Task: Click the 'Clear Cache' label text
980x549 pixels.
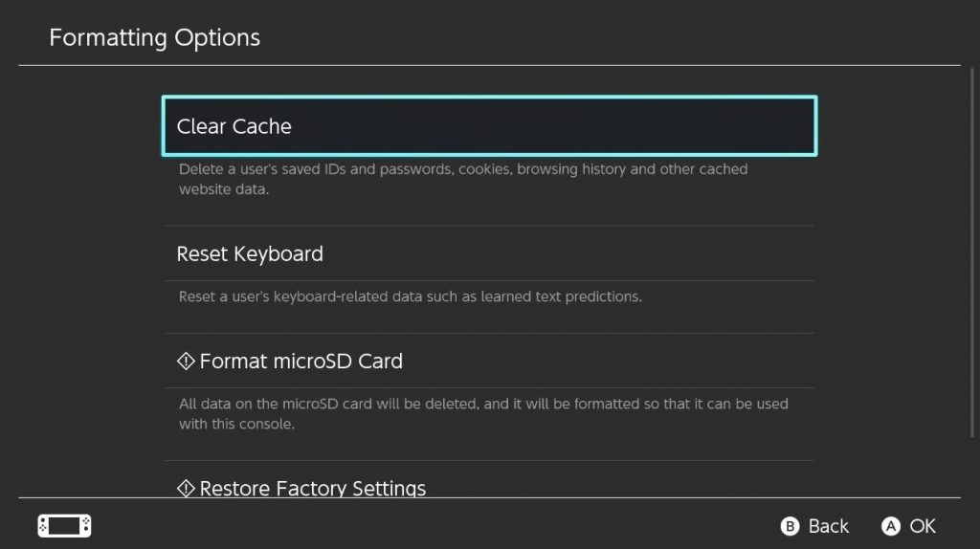Action: pos(234,126)
